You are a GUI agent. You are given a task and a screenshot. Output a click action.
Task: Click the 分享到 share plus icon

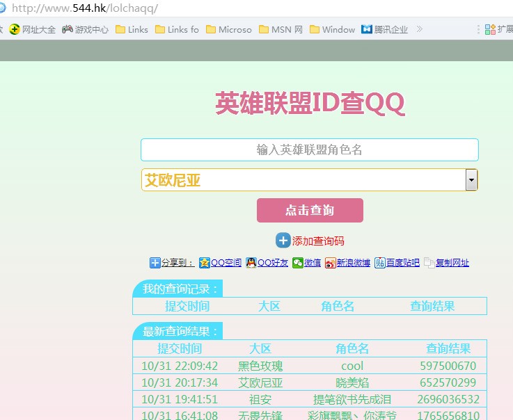pyautogui.click(x=155, y=262)
